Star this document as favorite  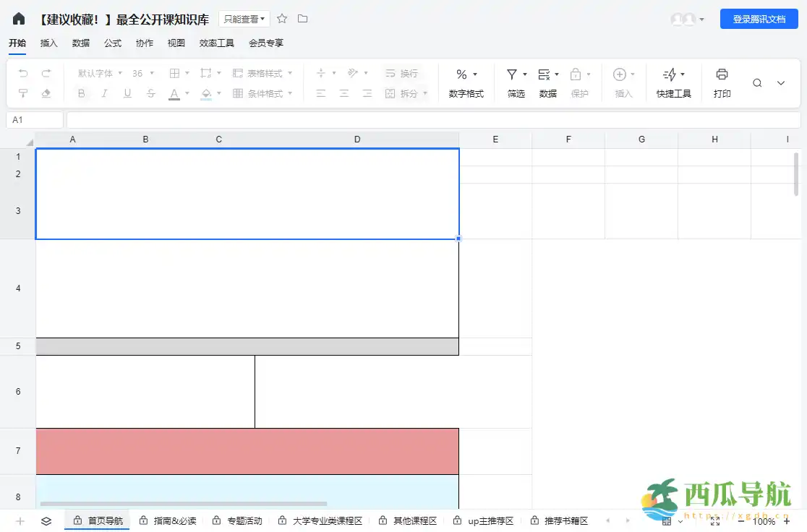click(x=281, y=19)
